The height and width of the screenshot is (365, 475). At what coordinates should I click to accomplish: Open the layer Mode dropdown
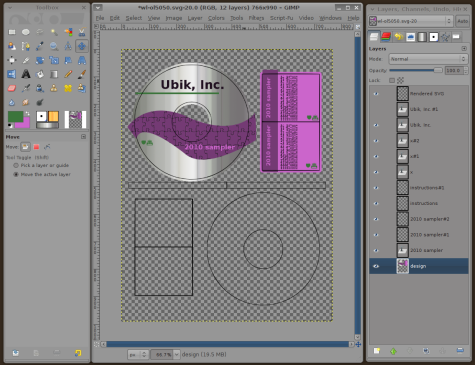point(428,59)
